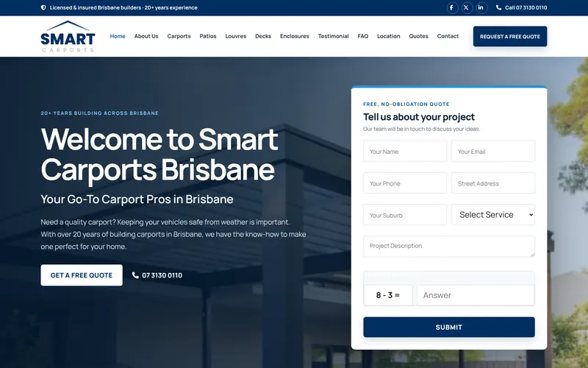588x368 pixels.
Task: Focus the Your Phone field
Action: [405, 183]
